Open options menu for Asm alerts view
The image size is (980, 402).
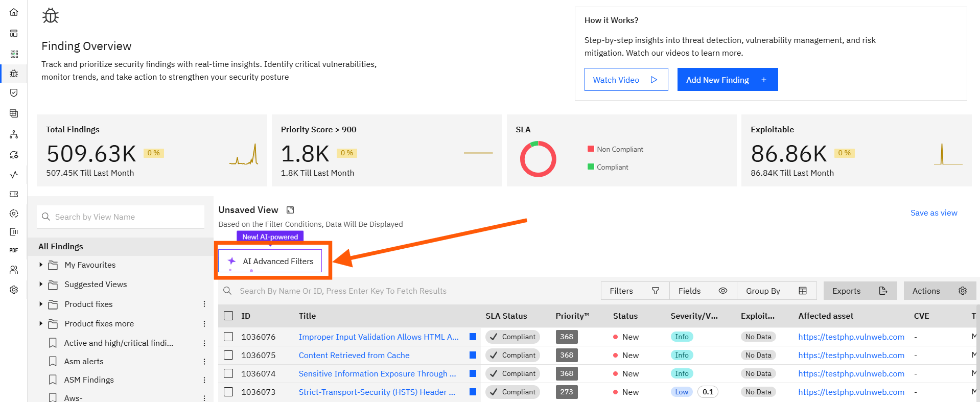(204, 362)
